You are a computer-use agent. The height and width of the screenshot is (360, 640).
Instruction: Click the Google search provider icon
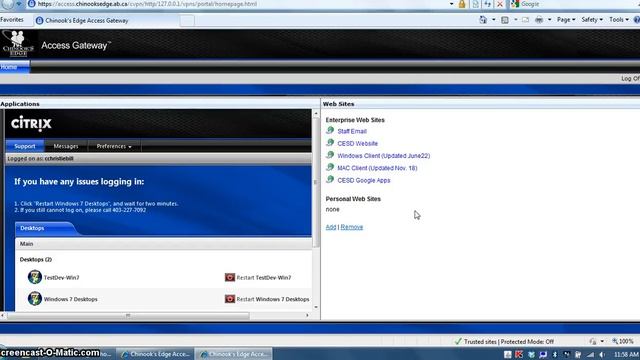[x=515, y=4]
